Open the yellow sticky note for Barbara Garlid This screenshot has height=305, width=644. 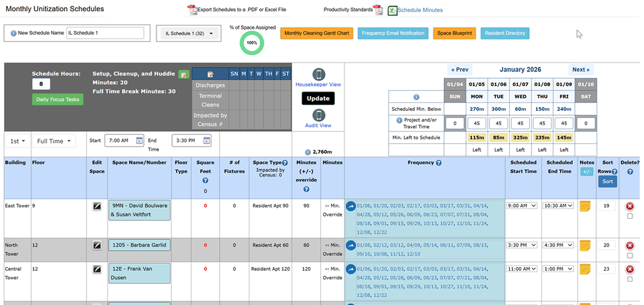(x=585, y=245)
